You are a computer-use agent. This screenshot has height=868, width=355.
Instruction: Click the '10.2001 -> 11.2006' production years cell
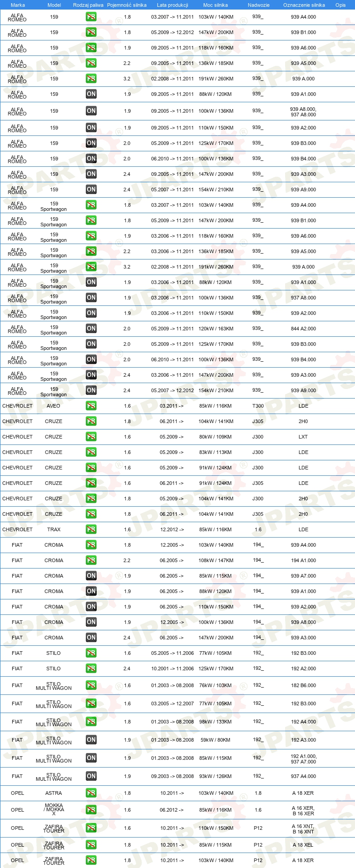click(x=173, y=668)
